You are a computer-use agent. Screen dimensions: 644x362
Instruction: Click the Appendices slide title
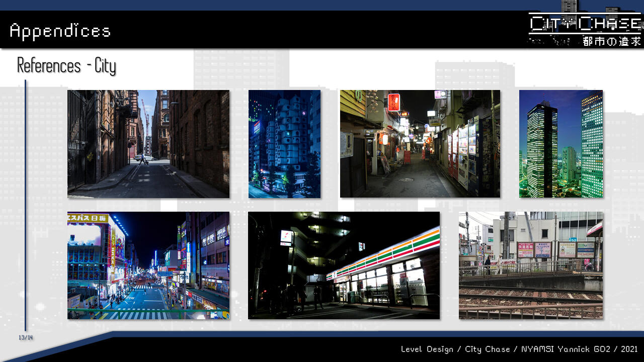click(x=60, y=31)
